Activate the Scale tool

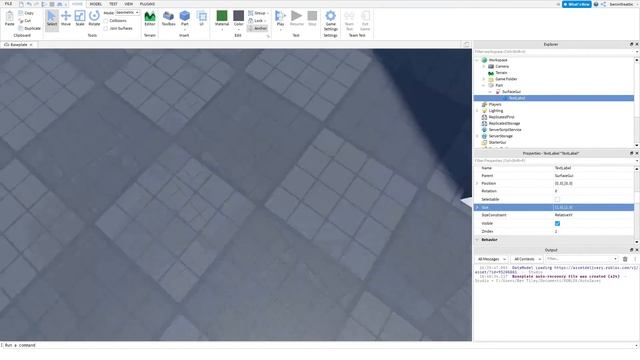pos(80,19)
